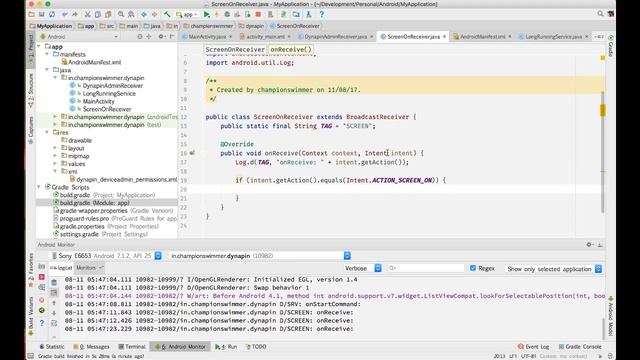Open the TODO tool window button
This screenshot has width=640, height=360.
click(x=256, y=347)
